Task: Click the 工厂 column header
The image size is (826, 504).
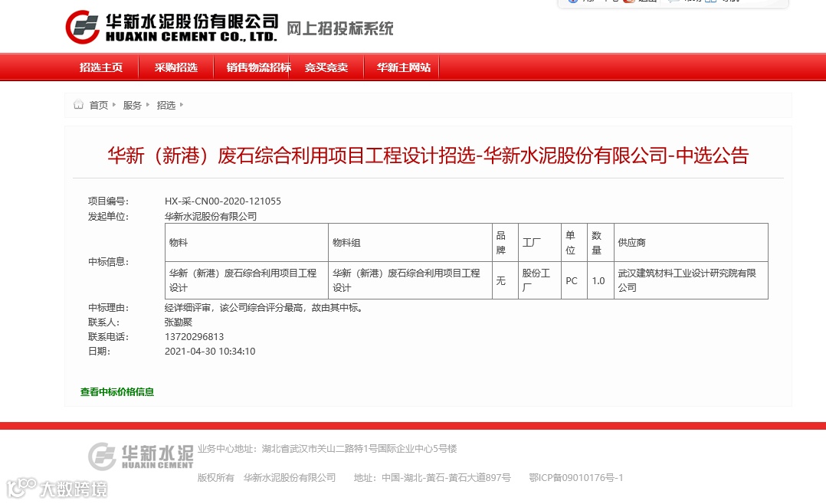Action: pyautogui.click(x=540, y=243)
